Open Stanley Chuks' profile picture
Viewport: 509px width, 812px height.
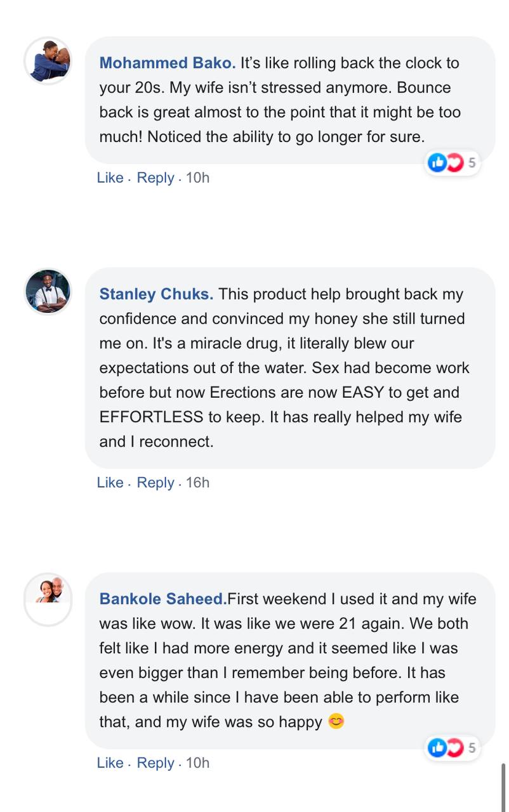[48, 292]
